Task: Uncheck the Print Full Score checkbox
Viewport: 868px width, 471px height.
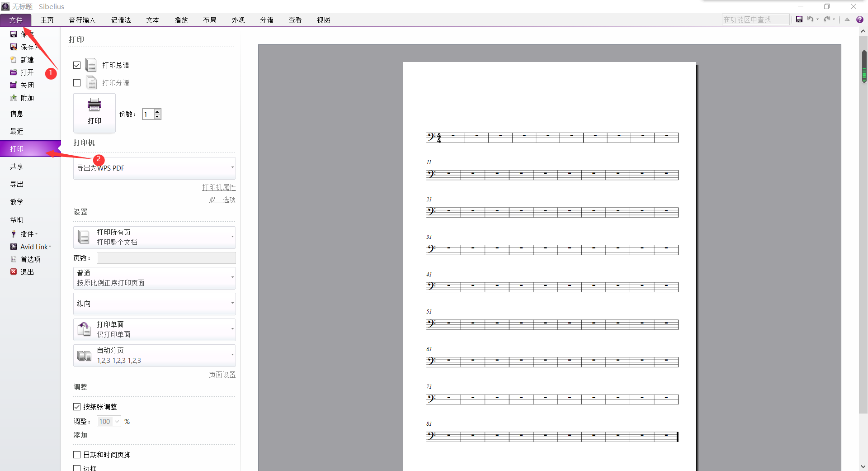Action: [77, 65]
